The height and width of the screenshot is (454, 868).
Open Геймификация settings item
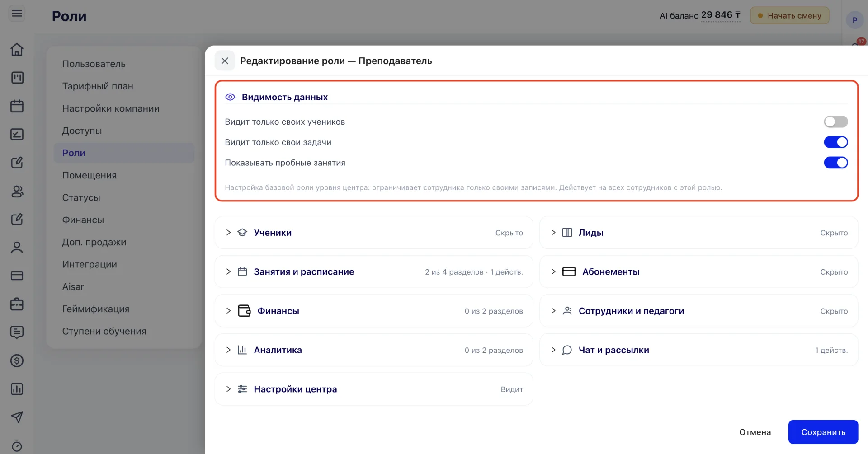point(124,309)
